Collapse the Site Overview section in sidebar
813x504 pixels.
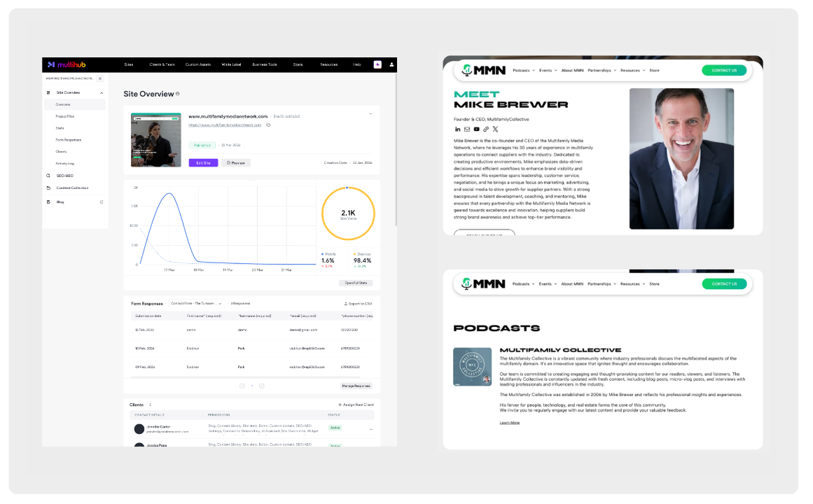pyautogui.click(x=102, y=92)
